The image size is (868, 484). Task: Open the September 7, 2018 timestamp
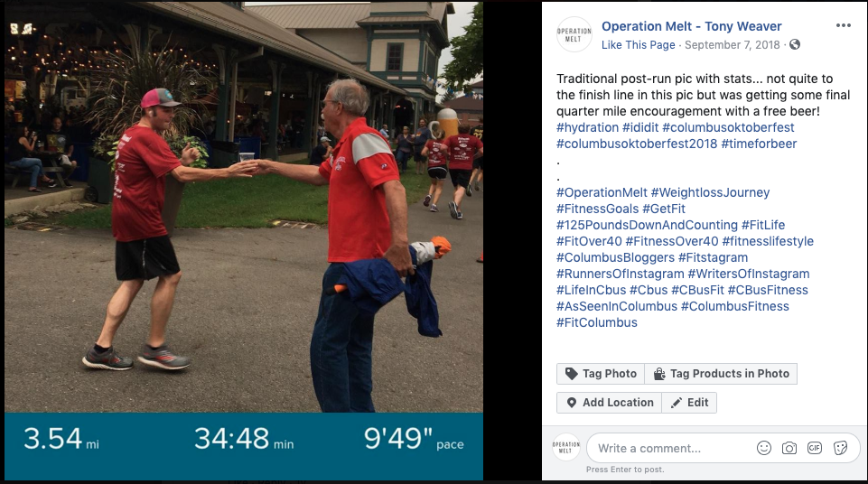coord(732,45)
